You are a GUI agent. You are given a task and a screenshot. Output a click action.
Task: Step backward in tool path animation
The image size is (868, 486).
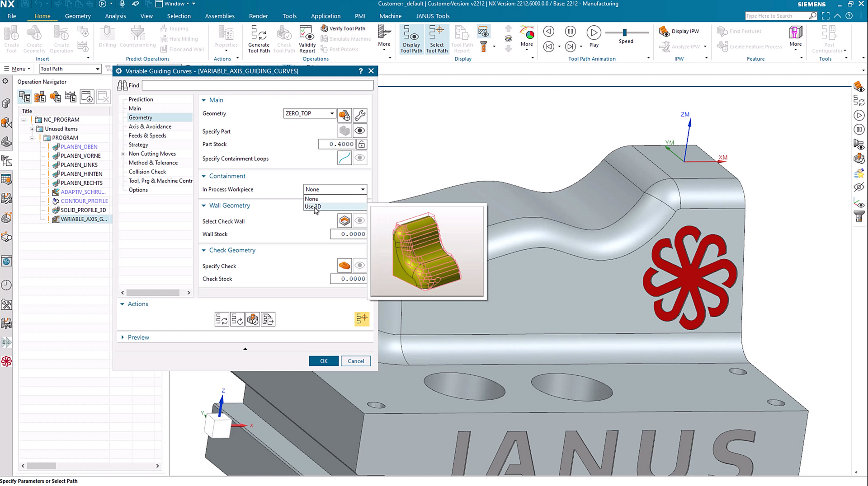[548, 31]
